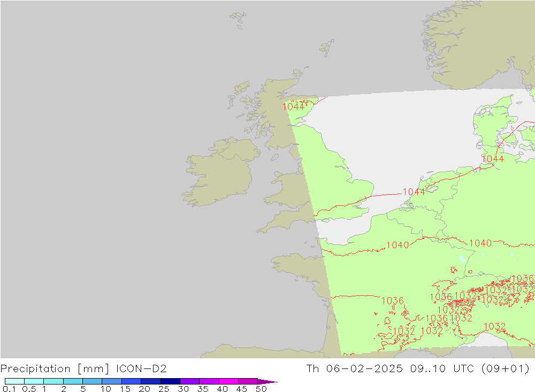535x392 pixels.
Task: Pick the dark navy 25–30 mm legend swatch
Action: click(x=170, y=381)
